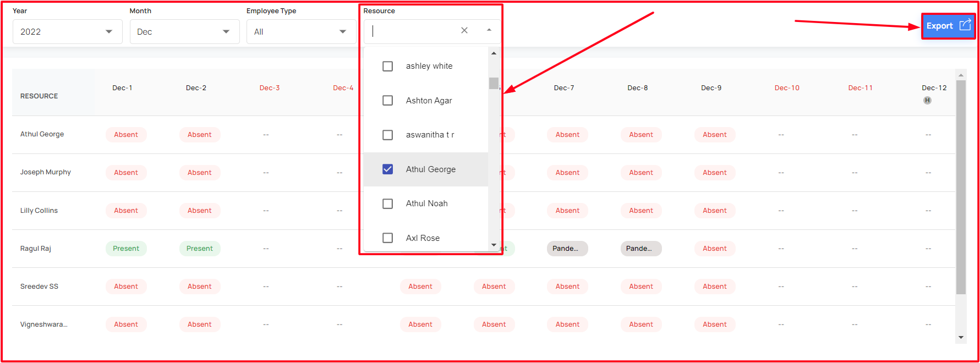This screenshot has height=363, width=980.
Task: Click Joseph Murphy's Absent badge for Dec-2
Action: (200, 173)
